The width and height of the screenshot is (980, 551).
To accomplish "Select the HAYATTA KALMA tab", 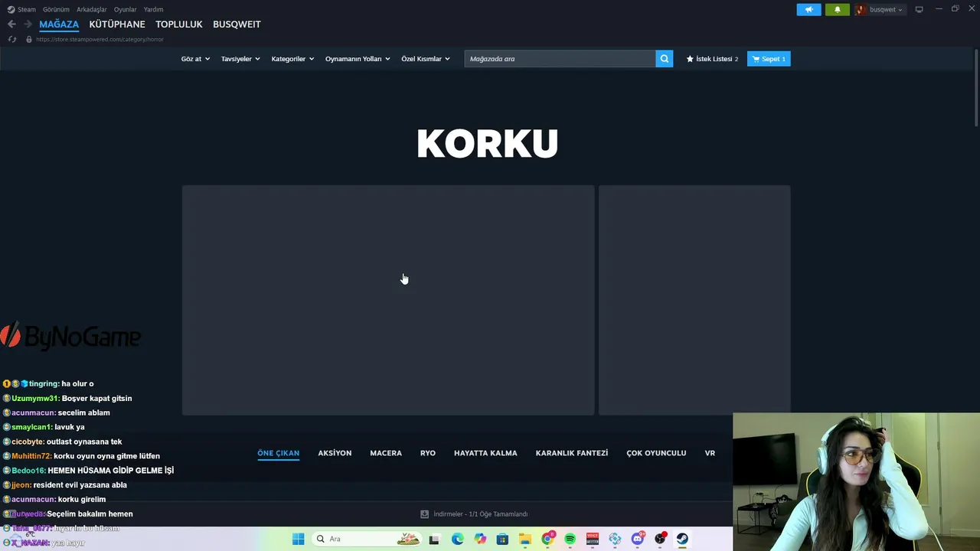I will [x=485, y=453].
